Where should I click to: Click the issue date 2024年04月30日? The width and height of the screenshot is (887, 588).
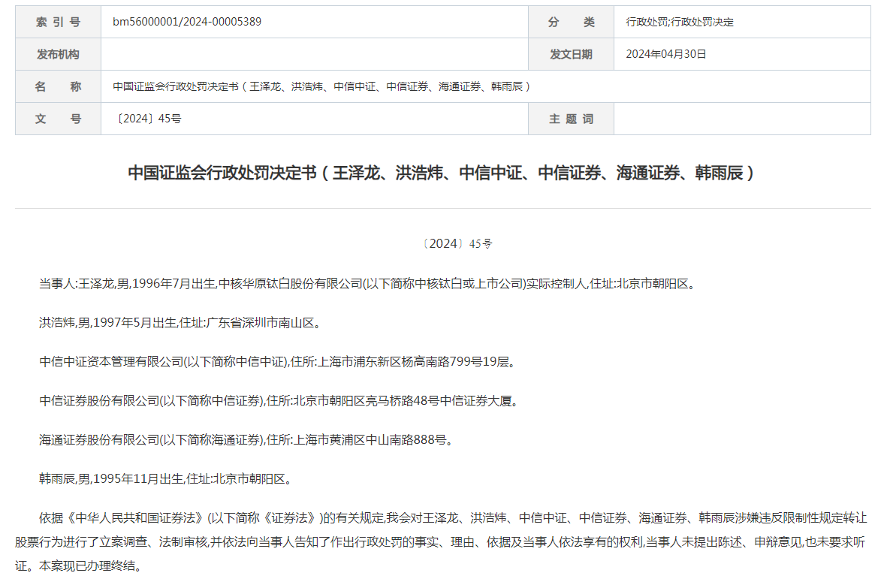[x=666, y=54]
